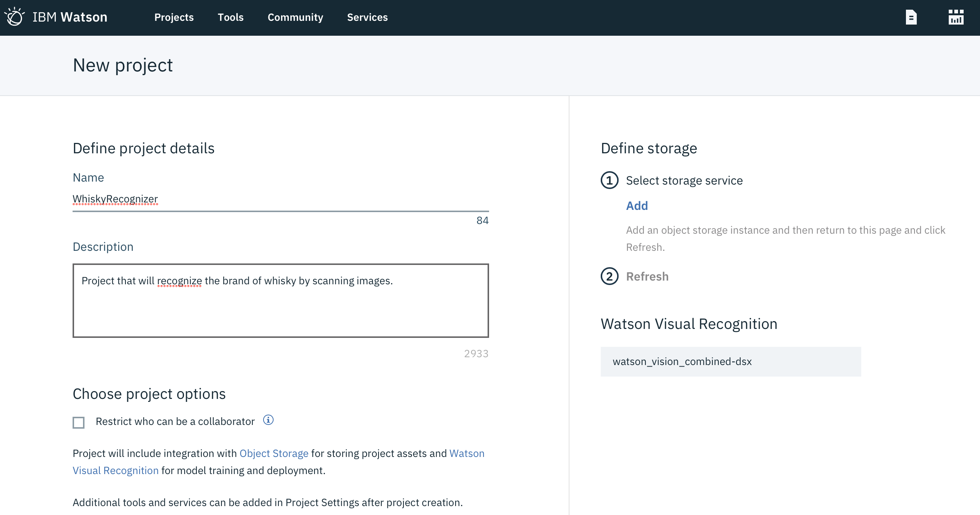Click Add to add storage service

tap(637, 206)
